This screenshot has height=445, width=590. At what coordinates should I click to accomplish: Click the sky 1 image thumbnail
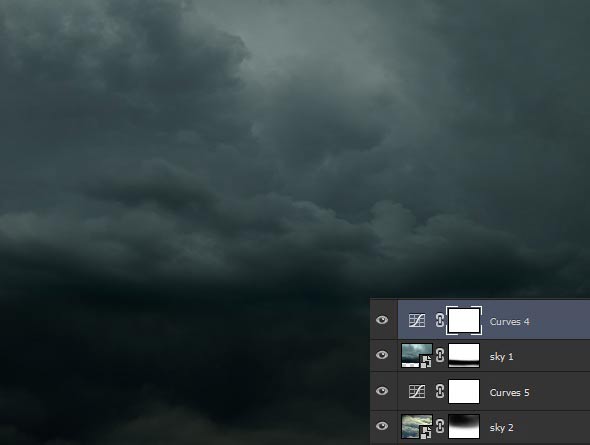417,355
